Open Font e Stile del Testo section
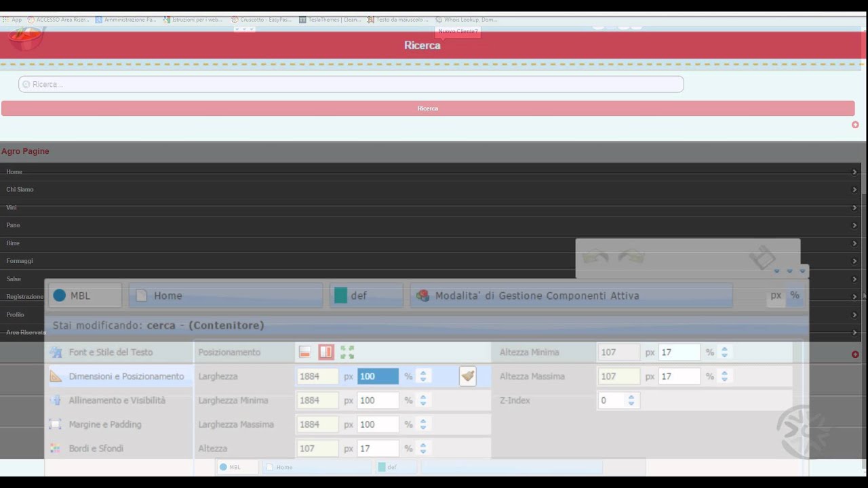 pos(121,352)
